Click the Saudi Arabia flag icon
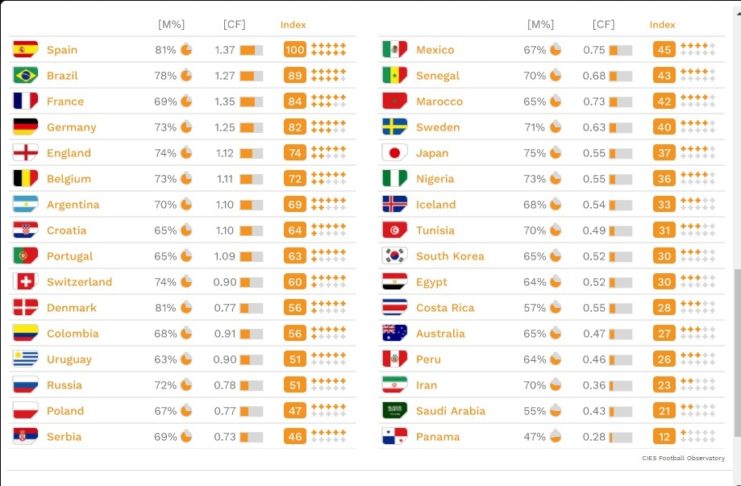This screenshot has width=741, height=486. click(394, 411)
